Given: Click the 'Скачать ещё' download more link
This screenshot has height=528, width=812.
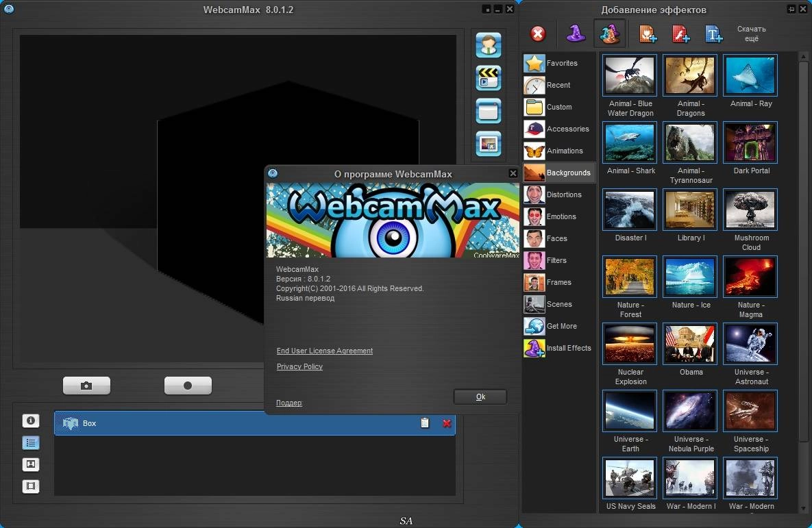Looking at the screenshot, I should click(x=752, y=34).
